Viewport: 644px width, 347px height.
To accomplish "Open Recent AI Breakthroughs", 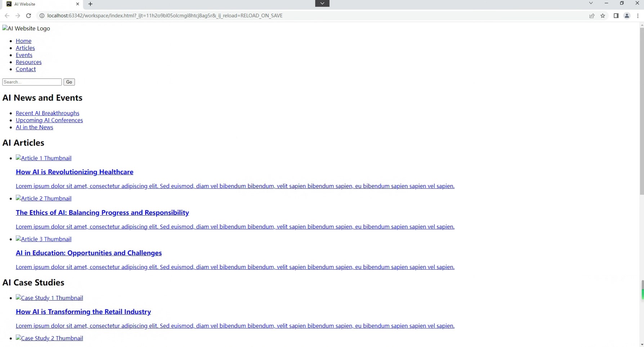I will (x=48, y=113).
